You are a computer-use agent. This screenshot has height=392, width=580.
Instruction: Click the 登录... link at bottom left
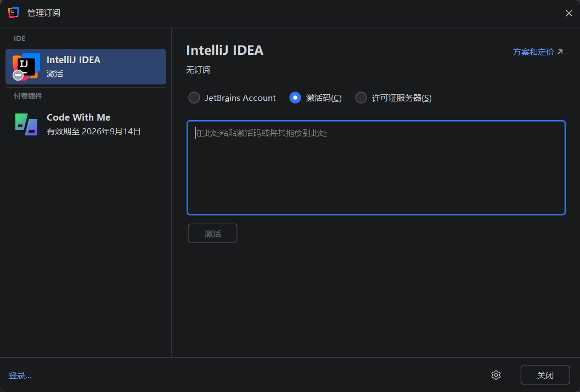[x=20, y=376]
